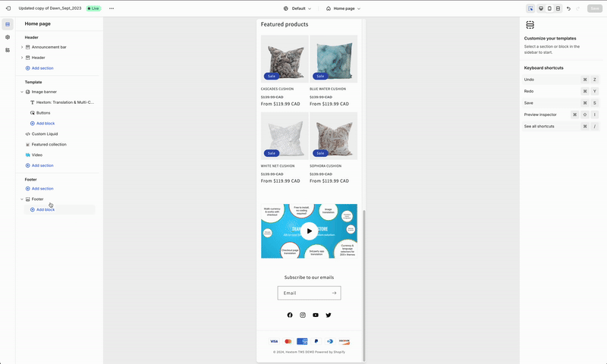Click the BLUE WATER CUSHION title

point(328,89)
